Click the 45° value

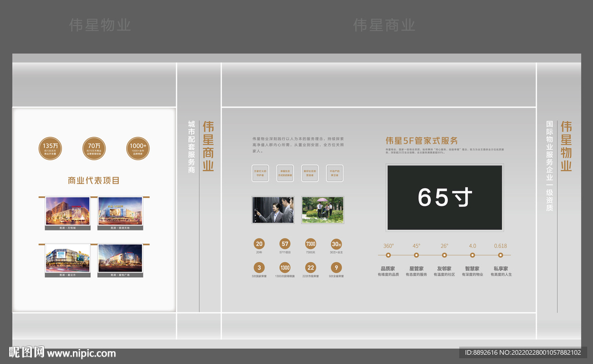(416, 246)
